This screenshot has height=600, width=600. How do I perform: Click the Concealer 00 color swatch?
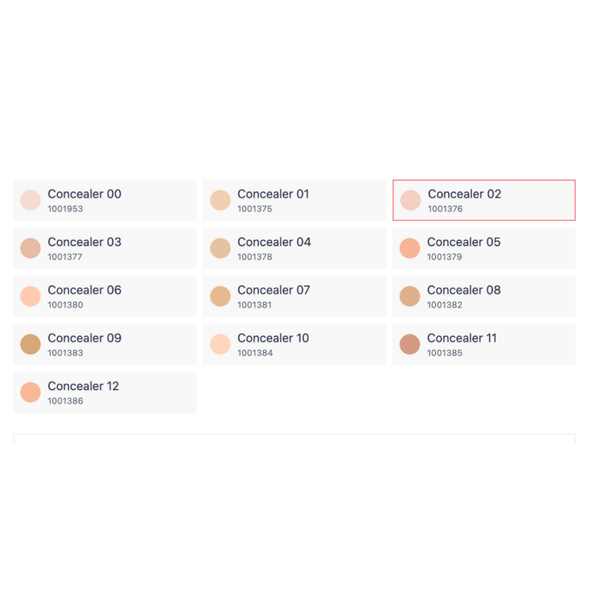(x=30, y=200)
